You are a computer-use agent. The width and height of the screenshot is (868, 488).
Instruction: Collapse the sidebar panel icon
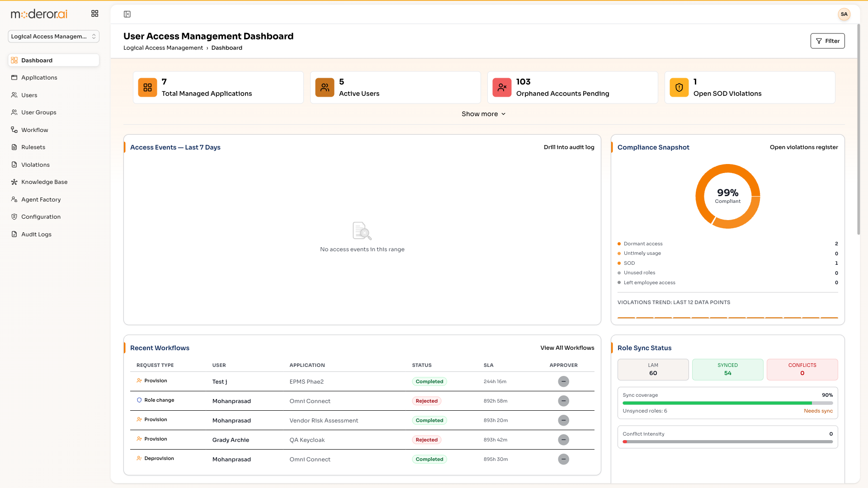tap(127, 14)
